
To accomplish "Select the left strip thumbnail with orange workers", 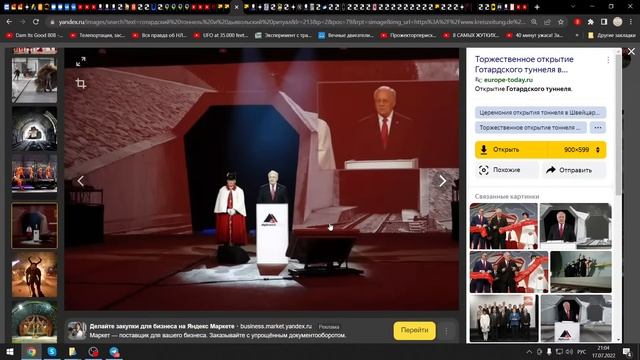I will (34, 173).
